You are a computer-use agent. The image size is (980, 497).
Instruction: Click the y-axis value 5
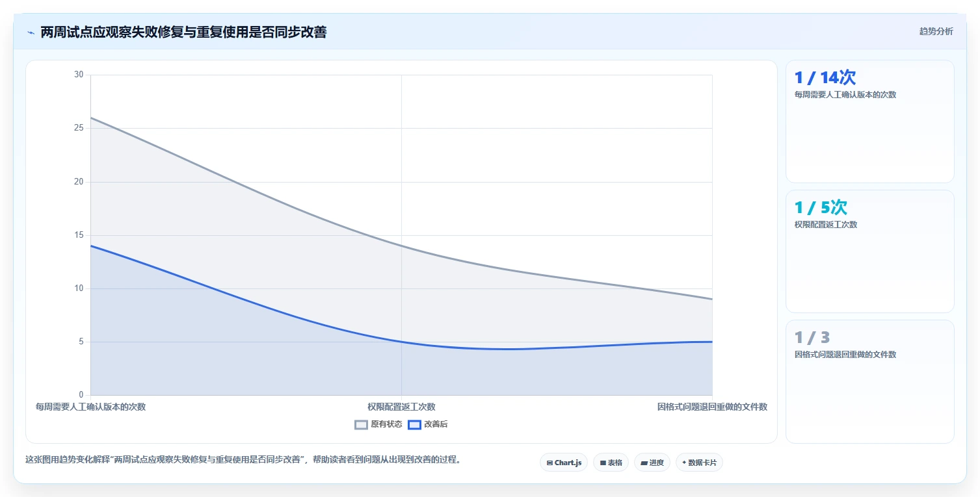point(81,342)
